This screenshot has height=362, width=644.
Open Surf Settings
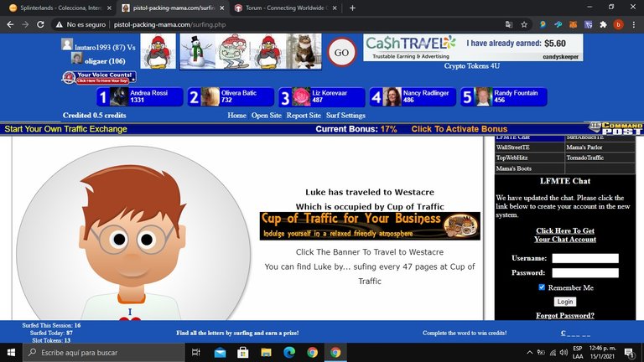click(345, 116)
